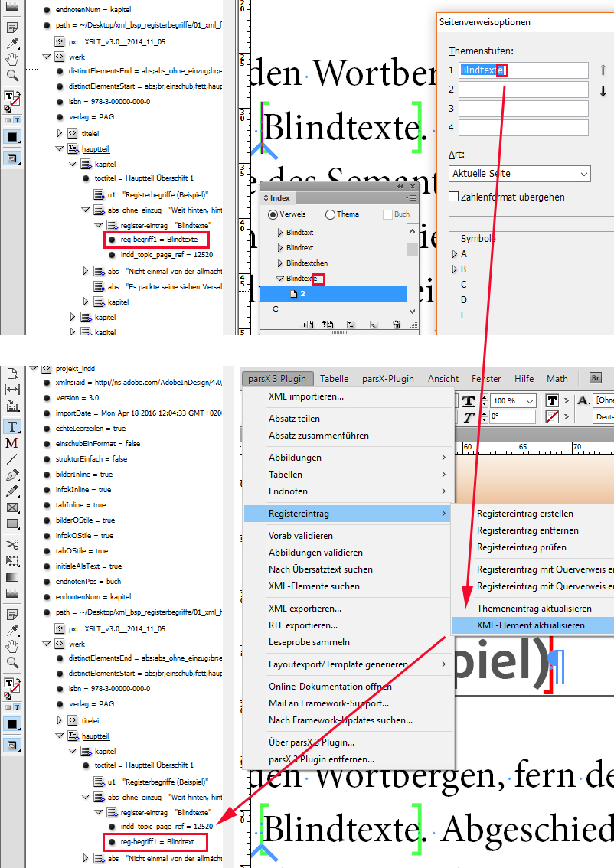614x868 pixels.
Task: Click the down arrow beside Themenstufen fields
Action: 603,91
